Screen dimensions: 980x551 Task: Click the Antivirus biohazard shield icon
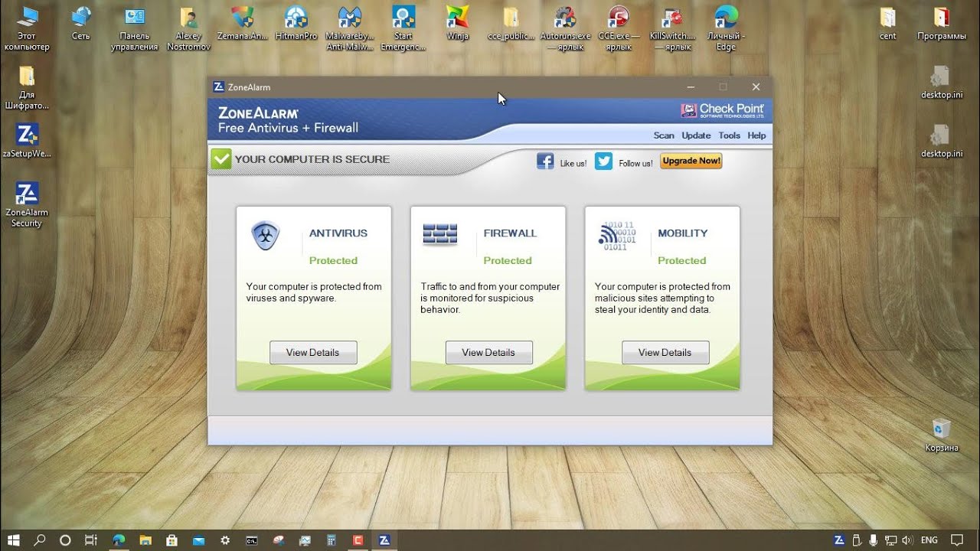[x=266, y=236]
